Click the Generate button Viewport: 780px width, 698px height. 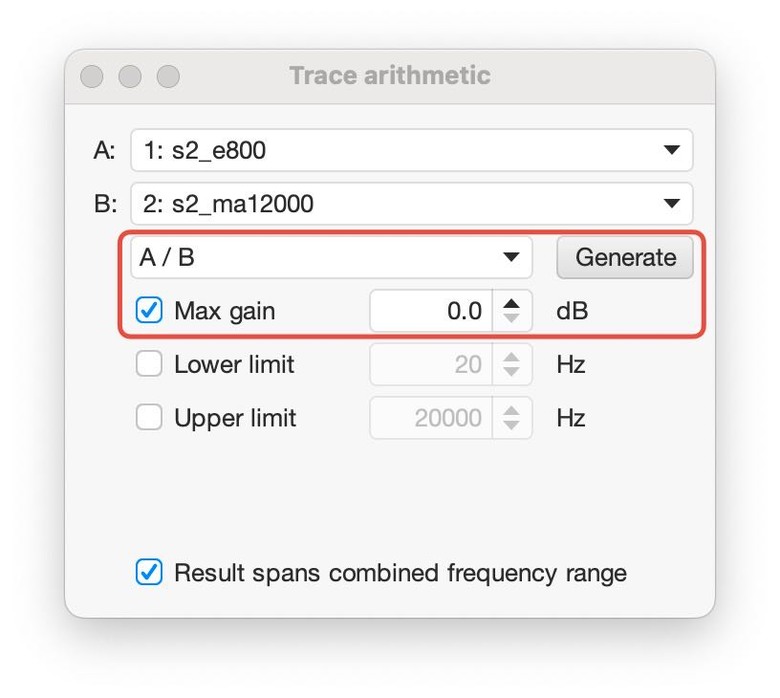625,257
